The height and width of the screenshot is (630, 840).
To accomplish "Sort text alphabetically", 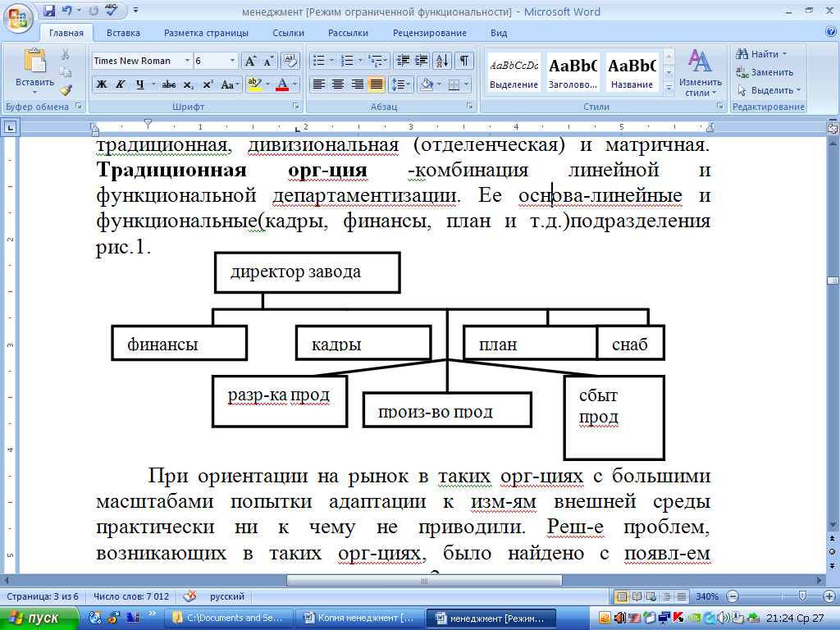I will tap(442, 61).
